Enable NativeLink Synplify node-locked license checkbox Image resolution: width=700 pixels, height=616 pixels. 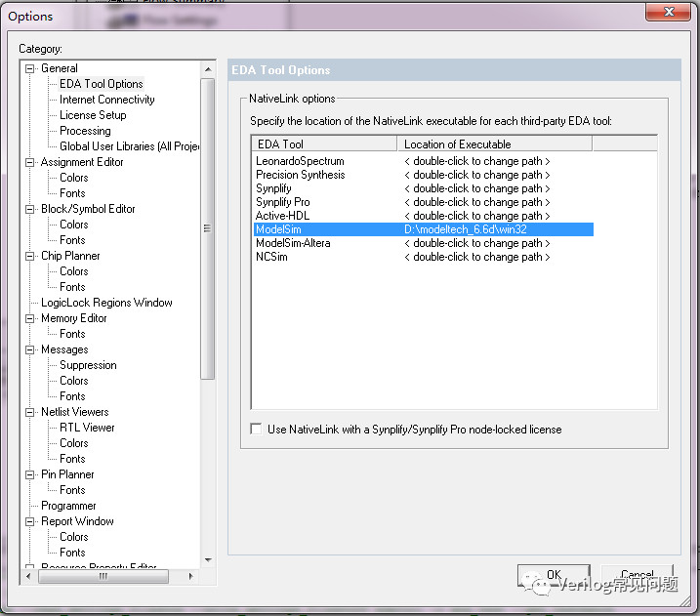[256, 429]
